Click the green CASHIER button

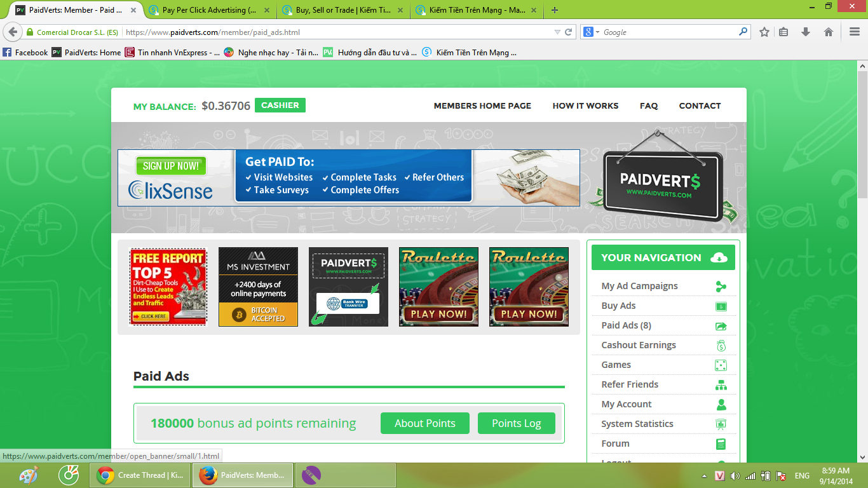[x=280, y=105]
